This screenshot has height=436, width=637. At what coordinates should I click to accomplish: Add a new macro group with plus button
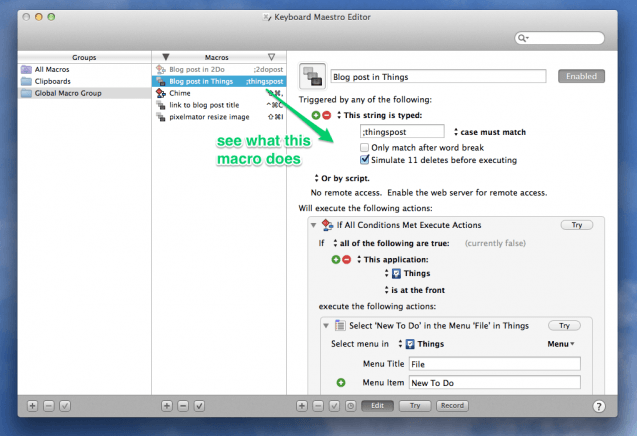click(32, 406)
